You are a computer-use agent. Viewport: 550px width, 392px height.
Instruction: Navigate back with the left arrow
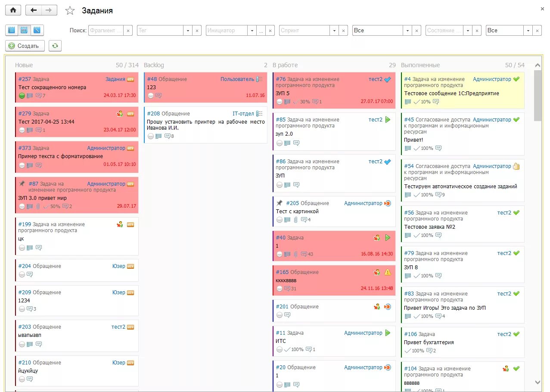click(34, 10)
